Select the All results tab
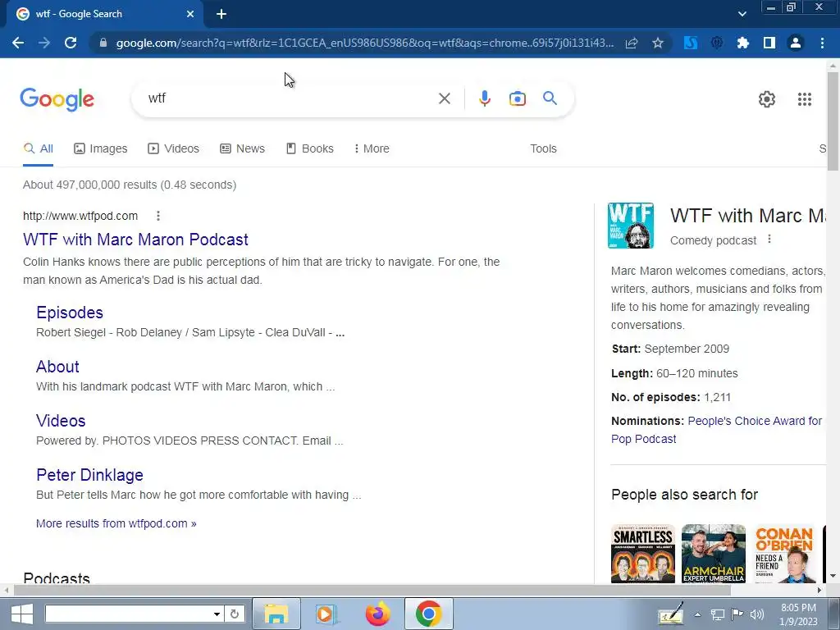This screenshot has height=630, width=840. (x=38, y=148)
